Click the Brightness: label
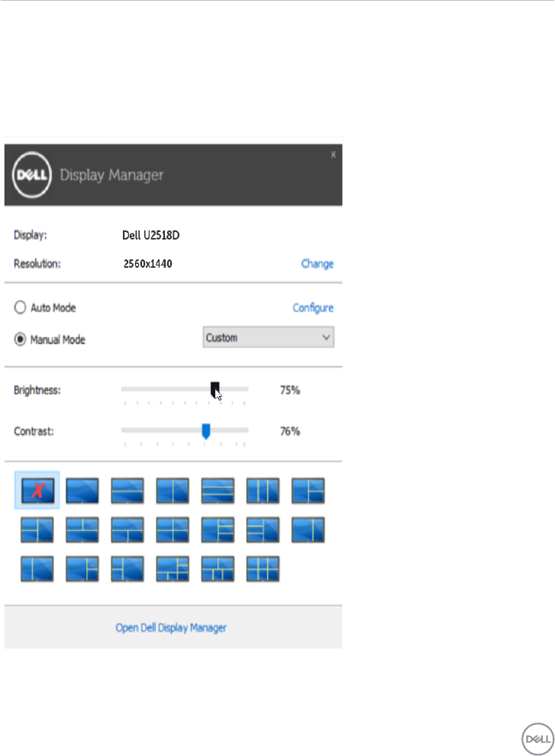 click(x=37, y=390)
